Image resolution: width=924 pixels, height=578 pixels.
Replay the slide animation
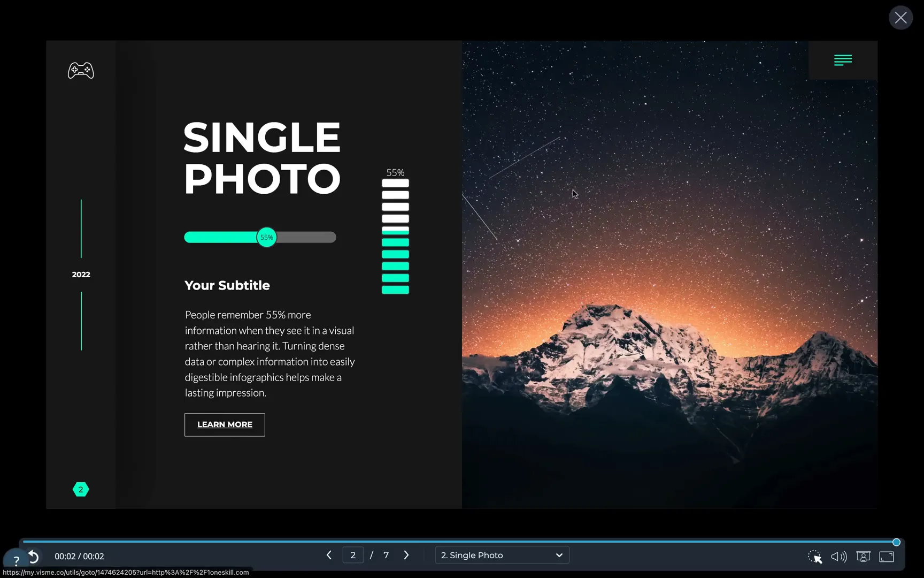[x=33, y=557]
